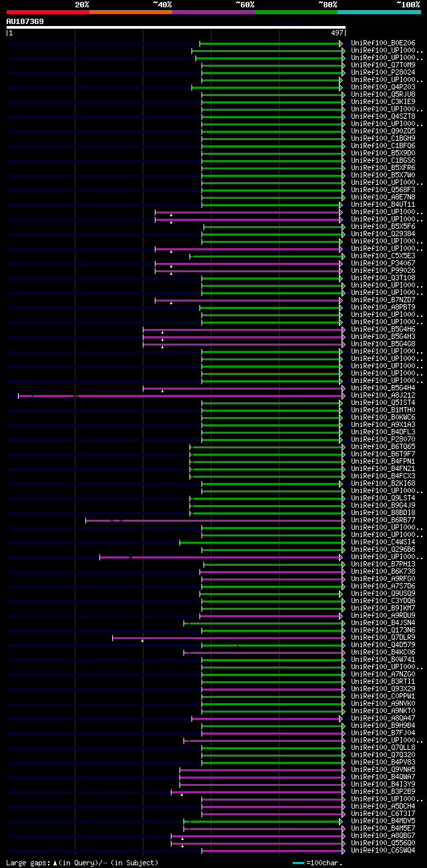This screenshot has width=427, height=868.
Task: Click the arrowhead ending the UniRef100_B4MDV5 alignment
Action: tap(342, 821)
